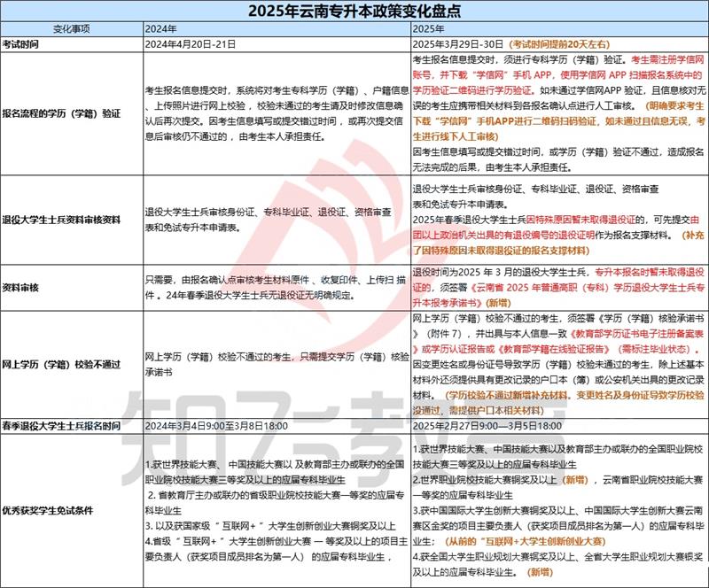
Task: Select the 2024 cell starting '1.获世界技能大赛、 中国技能大赛'
Action: tap(277, 511)
